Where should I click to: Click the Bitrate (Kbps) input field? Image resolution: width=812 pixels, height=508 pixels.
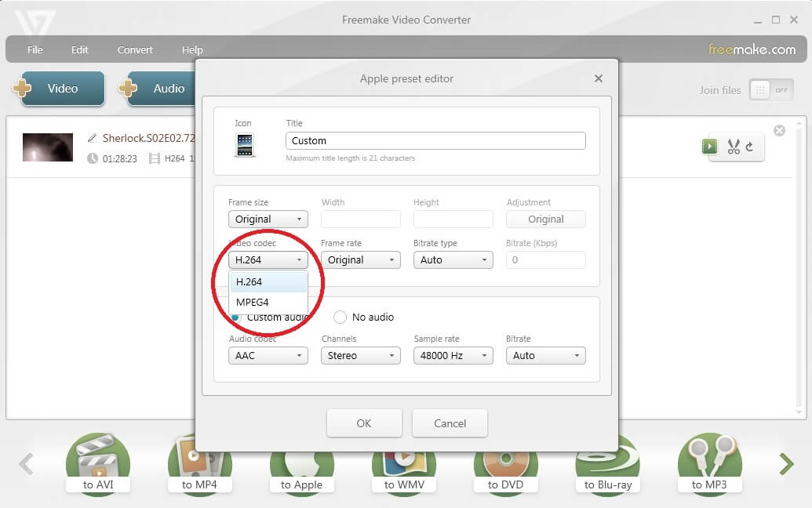[546, 259]
